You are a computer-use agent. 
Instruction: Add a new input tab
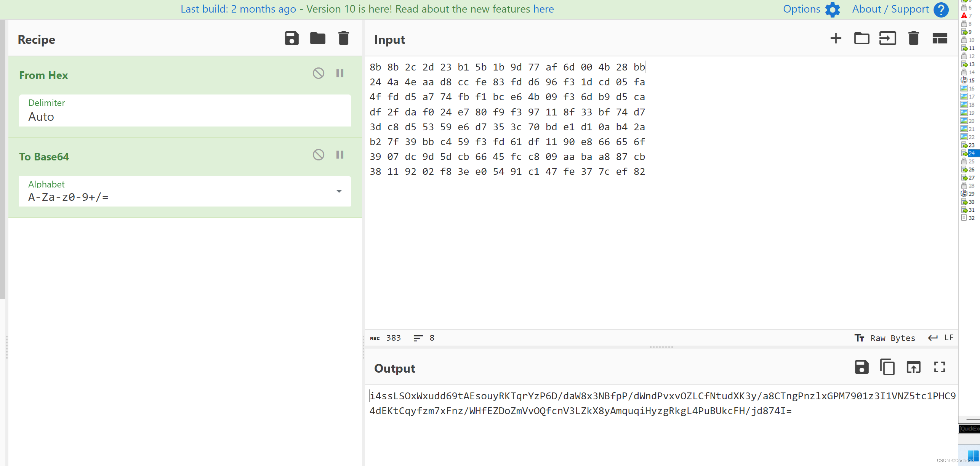[836, 38]
